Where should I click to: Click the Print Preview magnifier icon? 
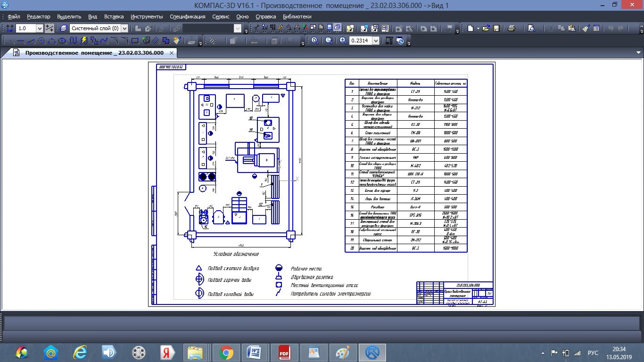[531, 29]
